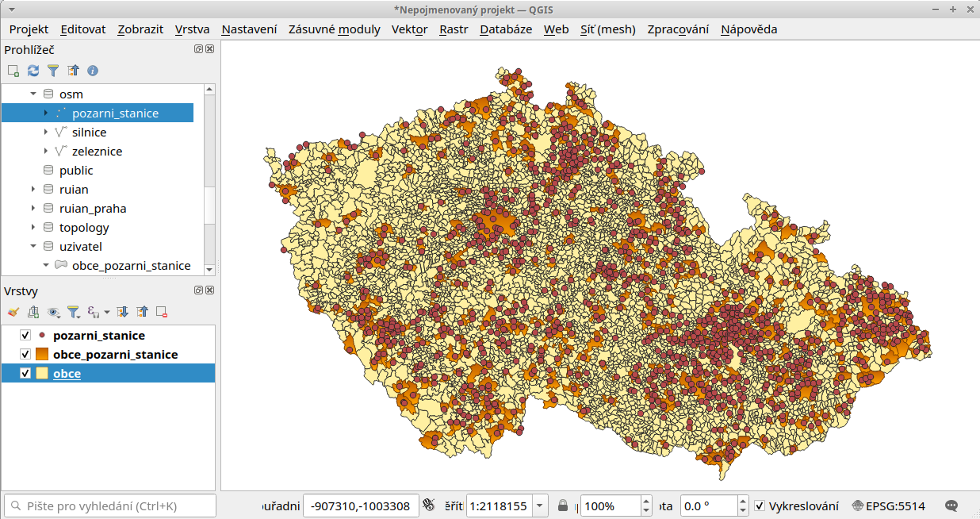980x519 pixels.
Task: Click coordinates field showing -907310,-1003308
Action: (x=361, y=506)
